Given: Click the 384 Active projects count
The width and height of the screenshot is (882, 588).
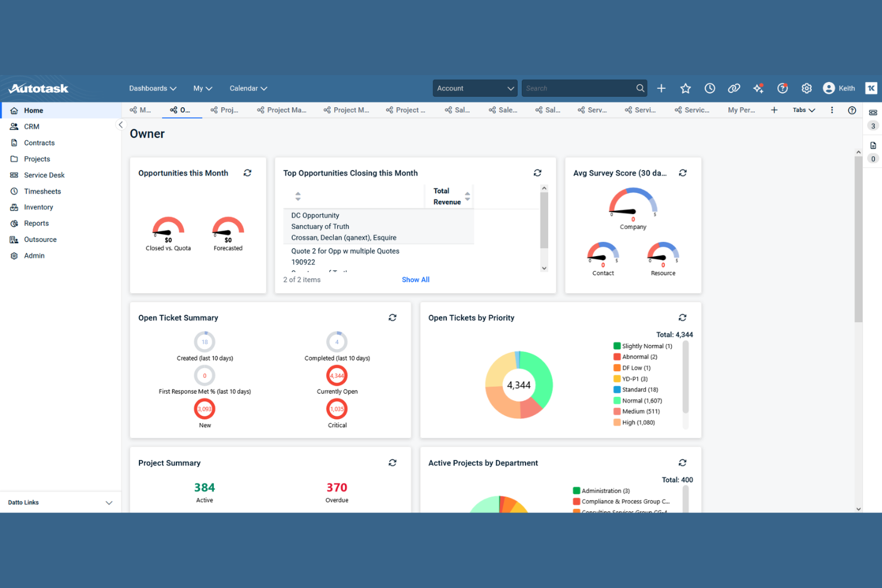Looking at the screenshot, I should pos(204,488).
